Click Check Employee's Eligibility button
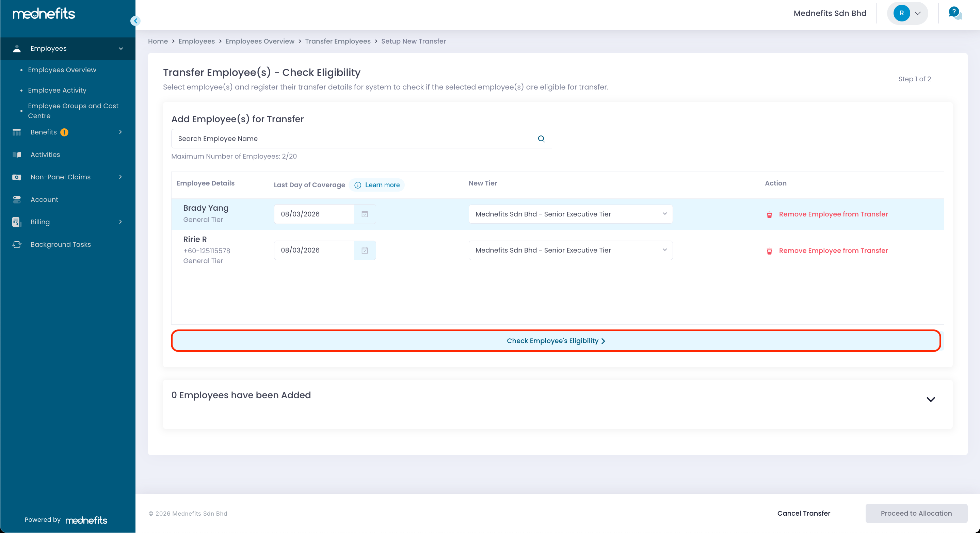980x533 pixels. pos(556,341)
